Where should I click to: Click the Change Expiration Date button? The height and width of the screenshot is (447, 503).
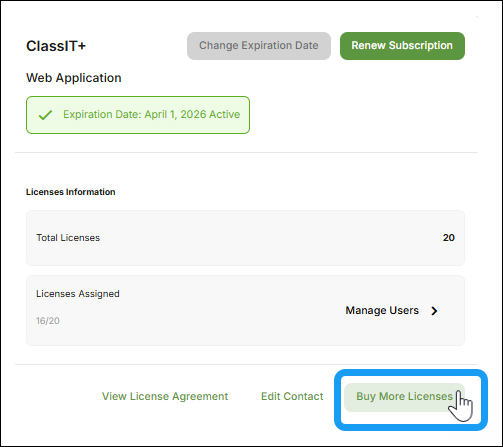click(x=259, y=46)
